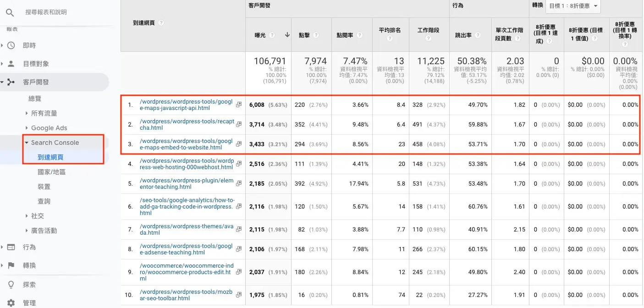This screenshot has width=644, height=308.
Task: Click the 2.40 pages per session cell
Action: (x=519, y=272)
